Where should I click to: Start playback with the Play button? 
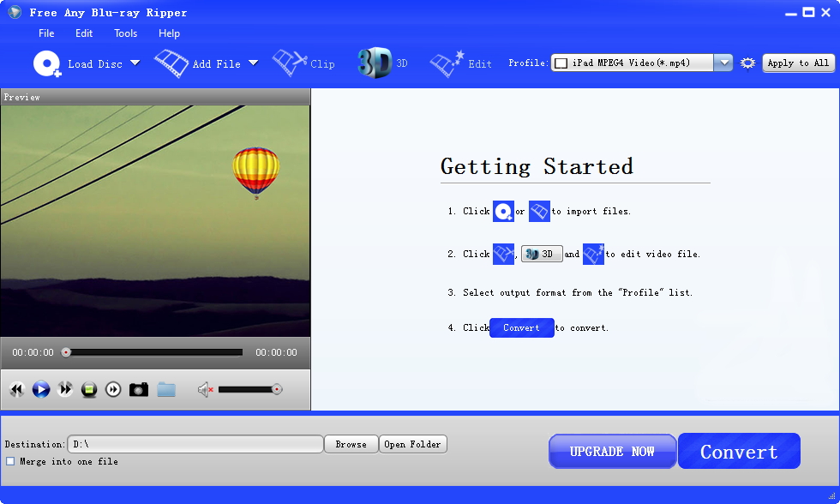point(40,389)
